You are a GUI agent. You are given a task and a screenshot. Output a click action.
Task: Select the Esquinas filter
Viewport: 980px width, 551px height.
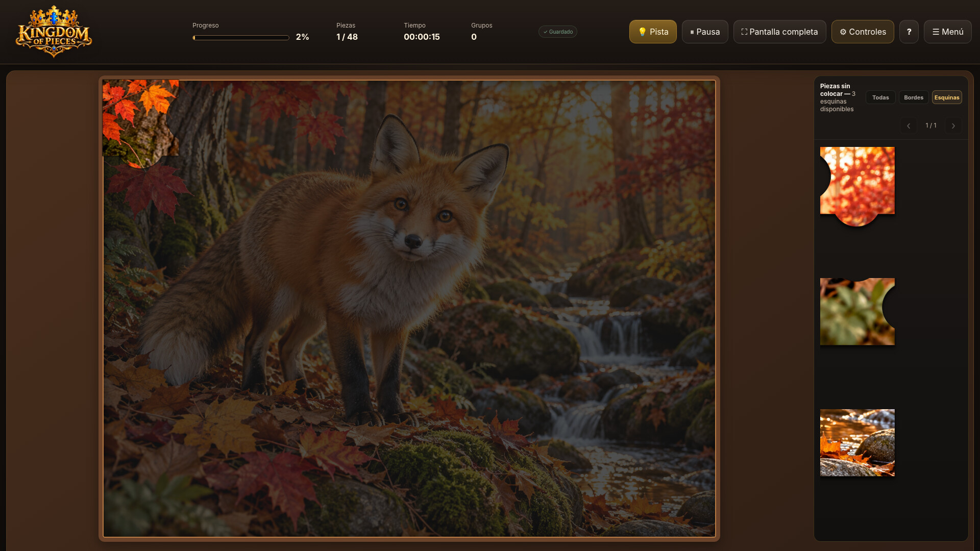[x=947, y=97]
